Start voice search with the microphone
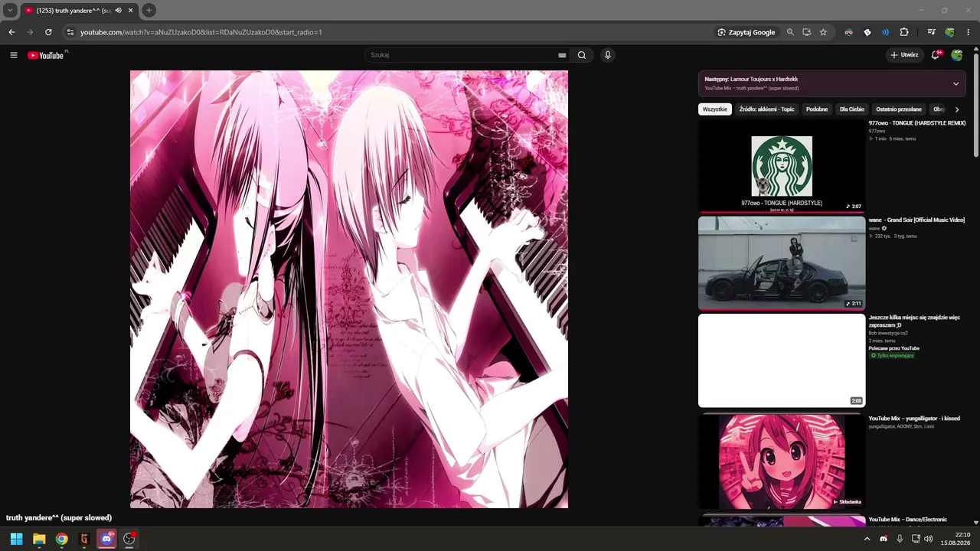Screen dimensions: 980x551 [x=608, y=55]
